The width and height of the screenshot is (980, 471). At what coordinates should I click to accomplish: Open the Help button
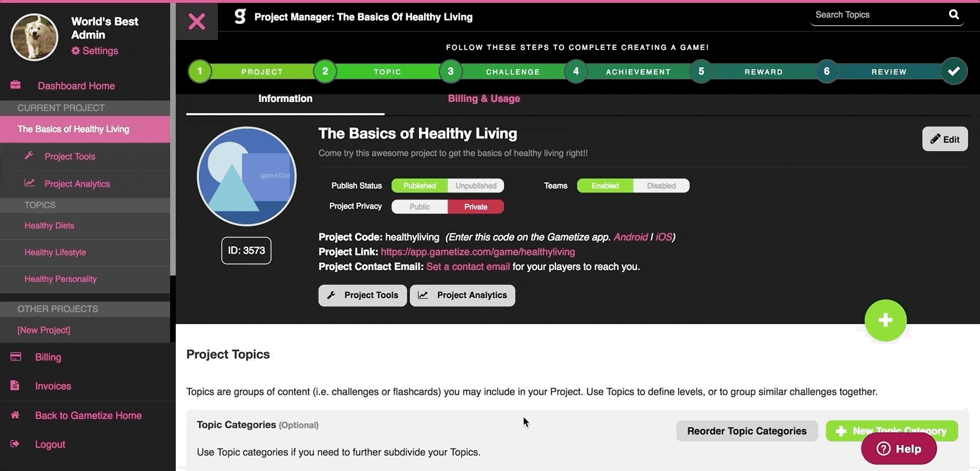click(899, 449)
